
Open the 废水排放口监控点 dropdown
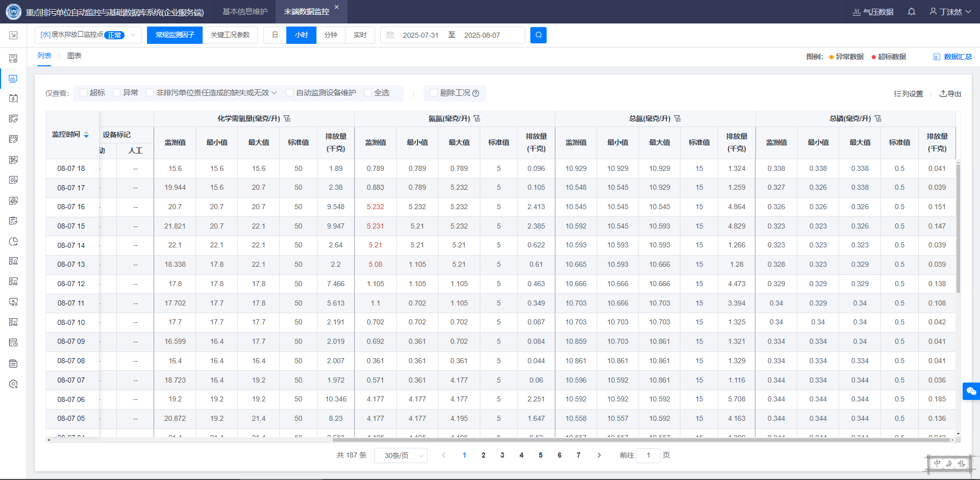pyautogui.click(x=88, y=35)
